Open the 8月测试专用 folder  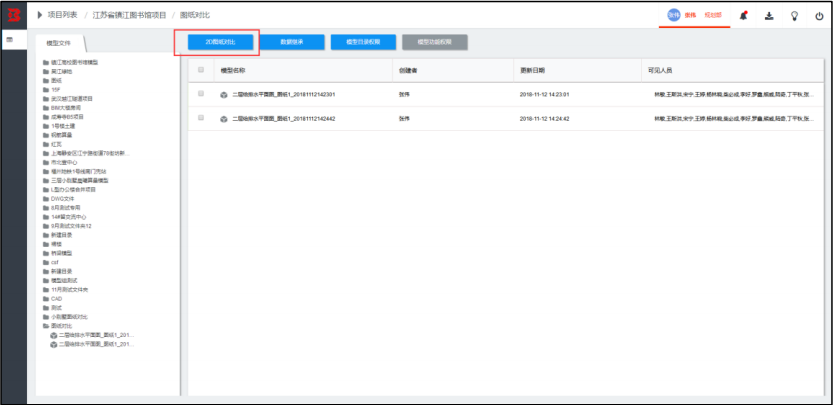66,208
